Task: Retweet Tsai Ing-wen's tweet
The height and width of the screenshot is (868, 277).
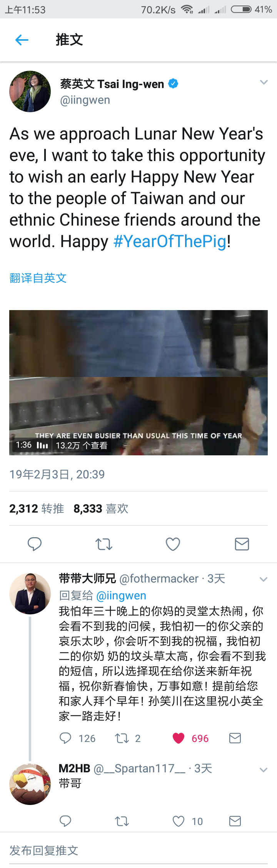Action: tap(104, 544)
